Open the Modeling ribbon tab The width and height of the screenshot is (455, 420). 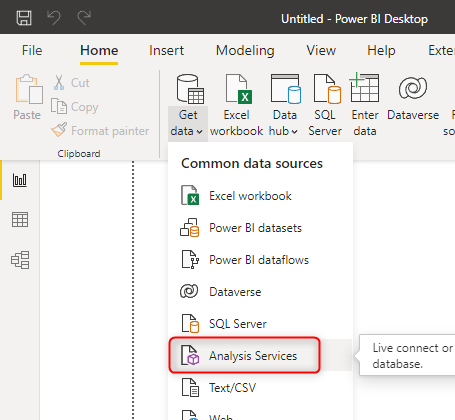(x=245, y=51)
